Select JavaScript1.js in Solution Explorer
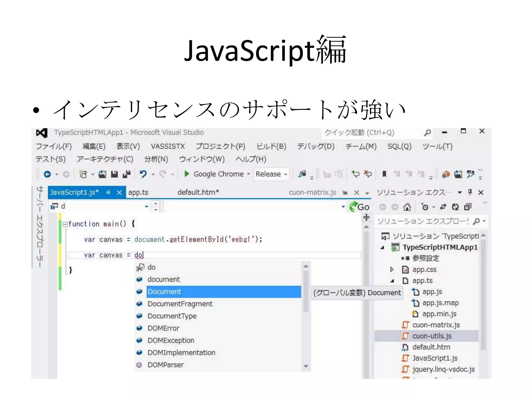 [x=435, y=358]
